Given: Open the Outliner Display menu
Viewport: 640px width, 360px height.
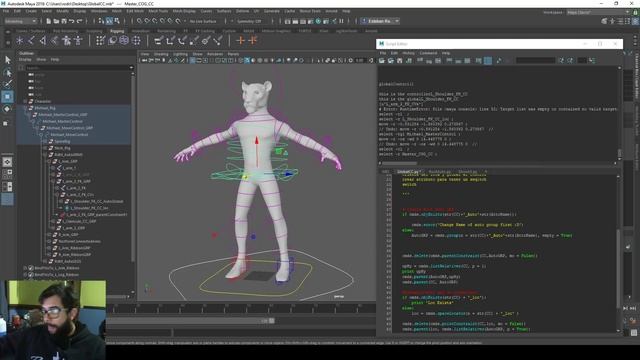Looking at the screenshot, I should [x=25, y=60].
